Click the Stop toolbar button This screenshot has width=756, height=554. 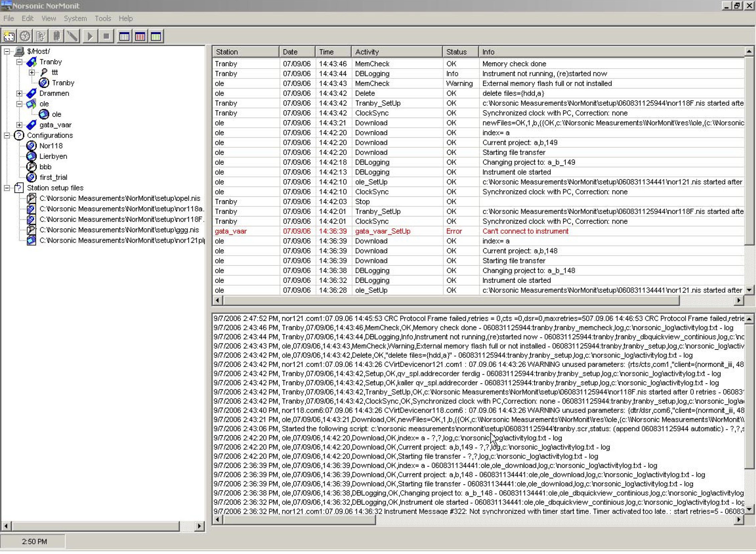106,36
